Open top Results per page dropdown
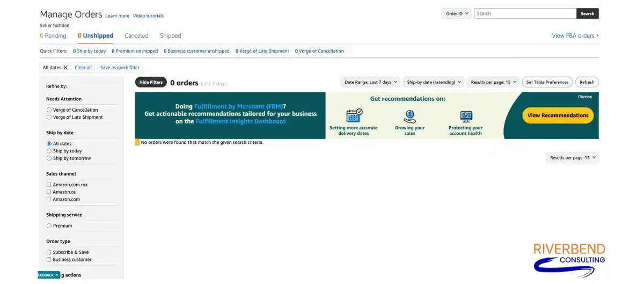 (x=493, y=82)
